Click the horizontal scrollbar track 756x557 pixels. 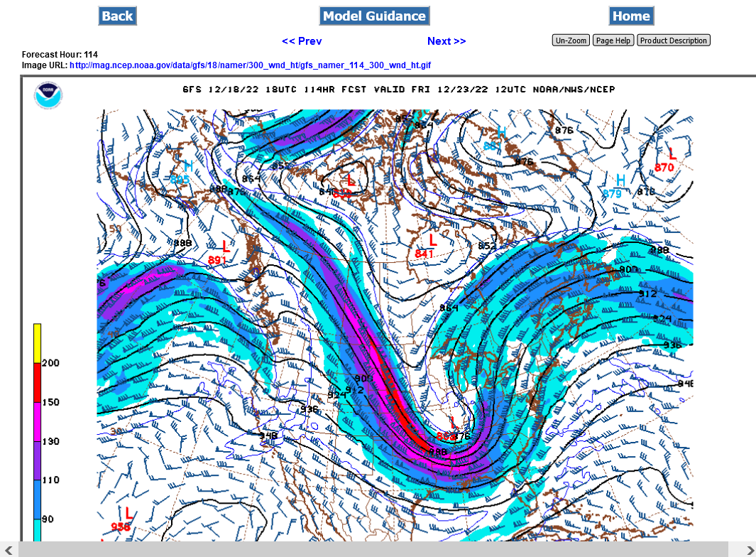(373, 550)
